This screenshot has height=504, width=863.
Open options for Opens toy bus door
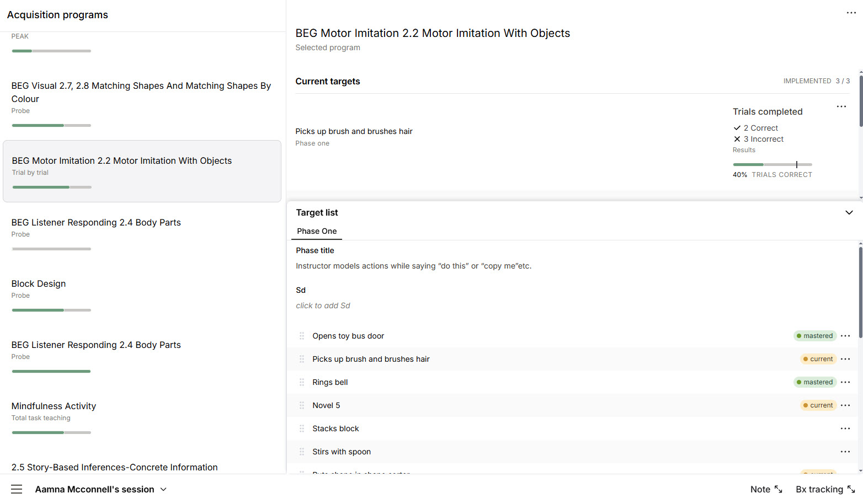tap(845, 336)
